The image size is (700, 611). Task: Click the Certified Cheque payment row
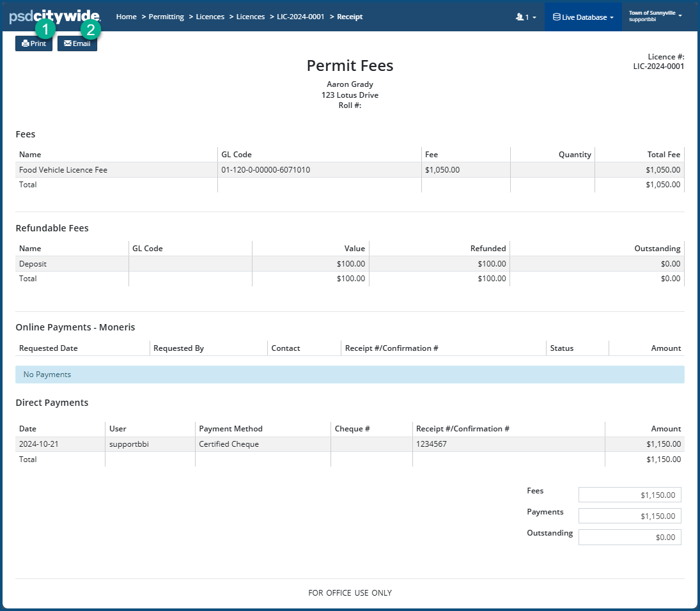coord(229,444)
